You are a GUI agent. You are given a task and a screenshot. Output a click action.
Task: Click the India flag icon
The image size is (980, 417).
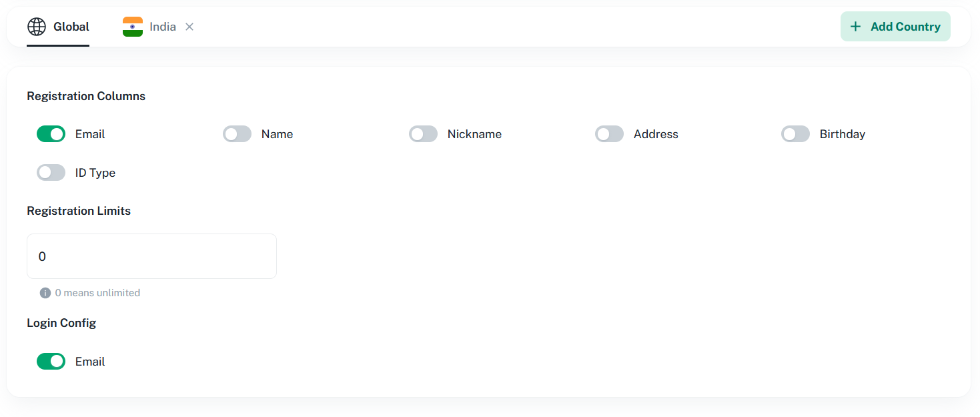coord(133,27)
